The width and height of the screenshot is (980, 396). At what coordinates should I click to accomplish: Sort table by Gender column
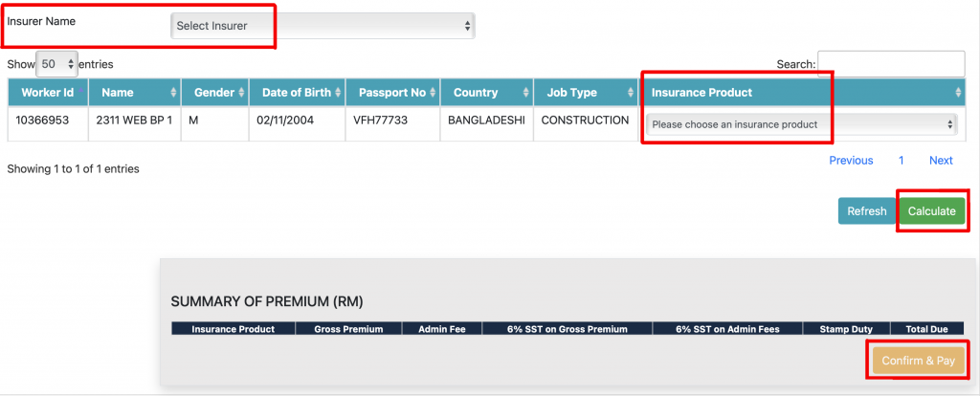214,93
